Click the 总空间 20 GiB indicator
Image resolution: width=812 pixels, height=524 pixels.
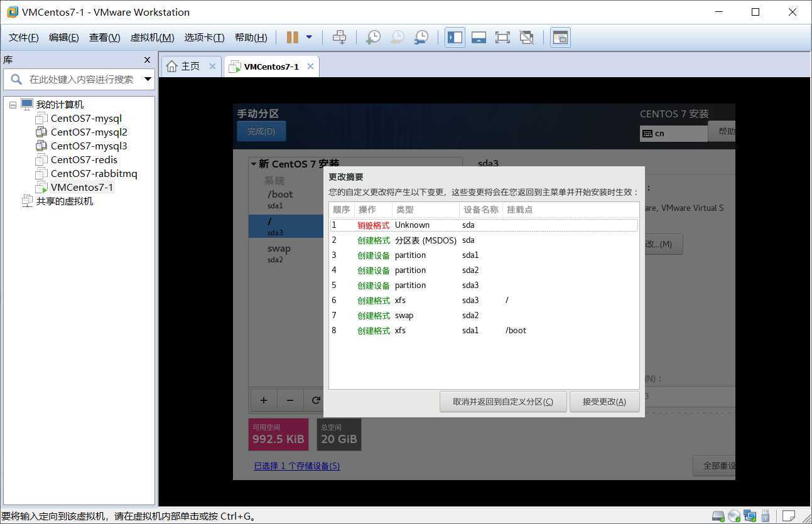[339, 434]
